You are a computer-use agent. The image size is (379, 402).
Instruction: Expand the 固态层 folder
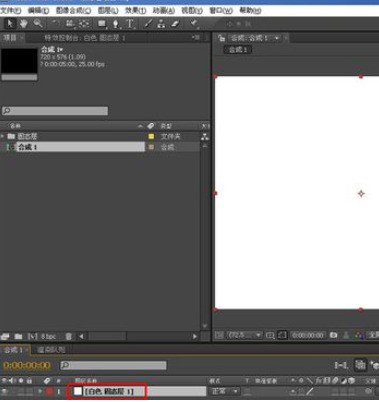click(x=3, y=136)
